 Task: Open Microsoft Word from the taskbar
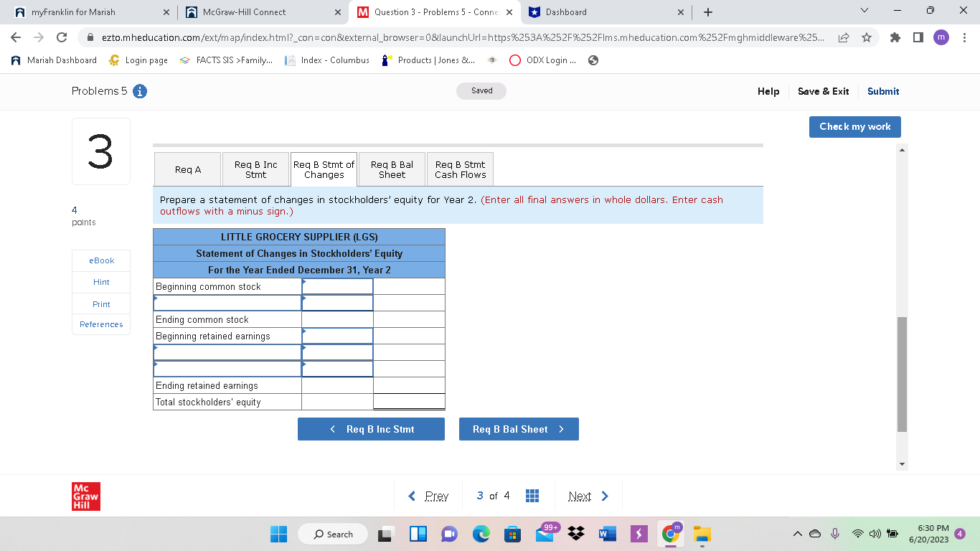[x=607, y=534]
